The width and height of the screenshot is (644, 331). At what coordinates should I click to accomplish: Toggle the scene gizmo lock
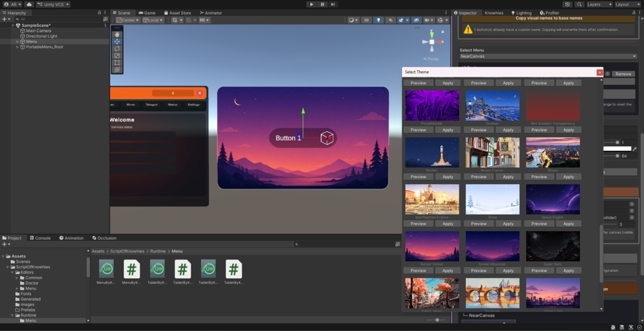coord(442,31)
